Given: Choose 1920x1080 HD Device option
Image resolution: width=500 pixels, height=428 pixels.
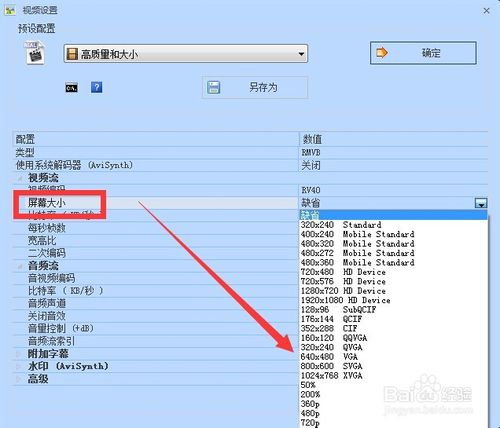Looking at the screenshot, I should tap(393, 300).
